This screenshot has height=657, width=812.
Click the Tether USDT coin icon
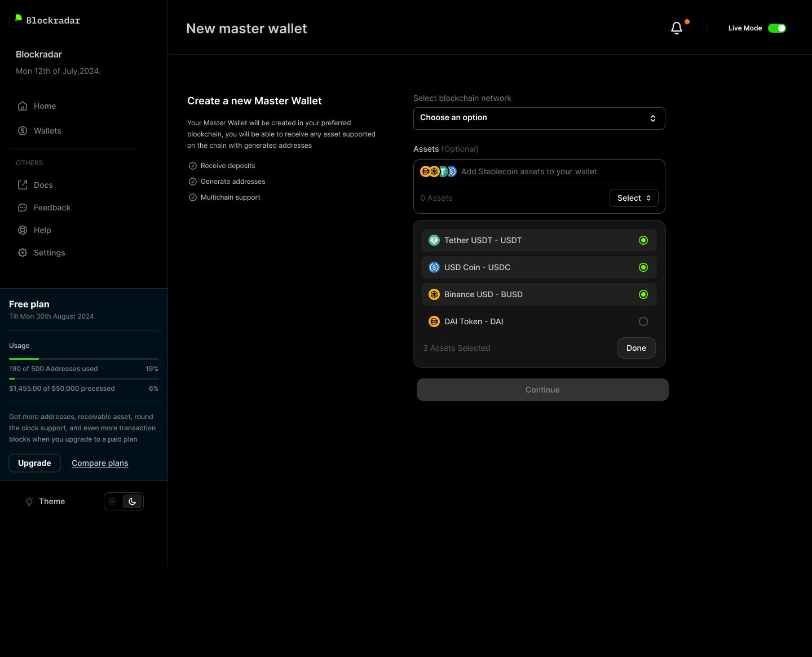point(434,240)
